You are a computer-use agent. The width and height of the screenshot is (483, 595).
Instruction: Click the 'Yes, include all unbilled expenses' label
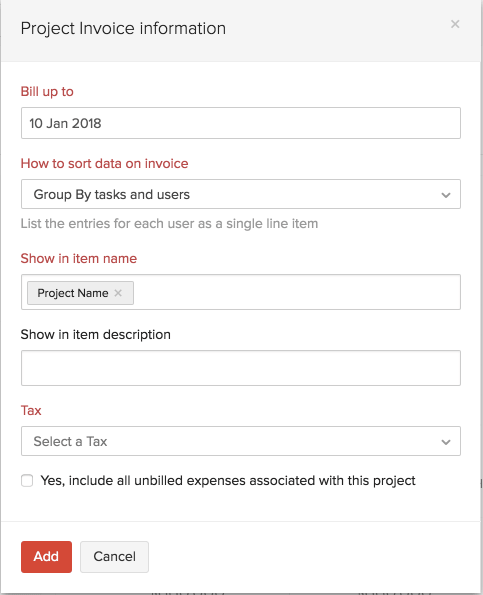(228, 481)
